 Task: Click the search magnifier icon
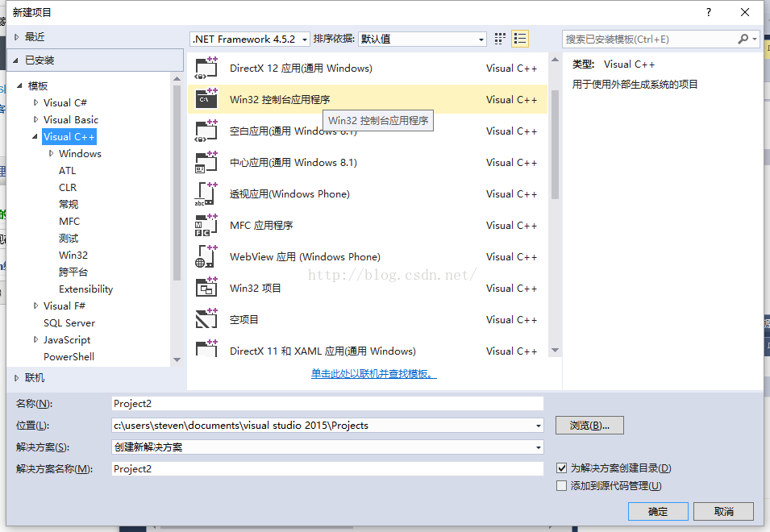coord(743,39)
